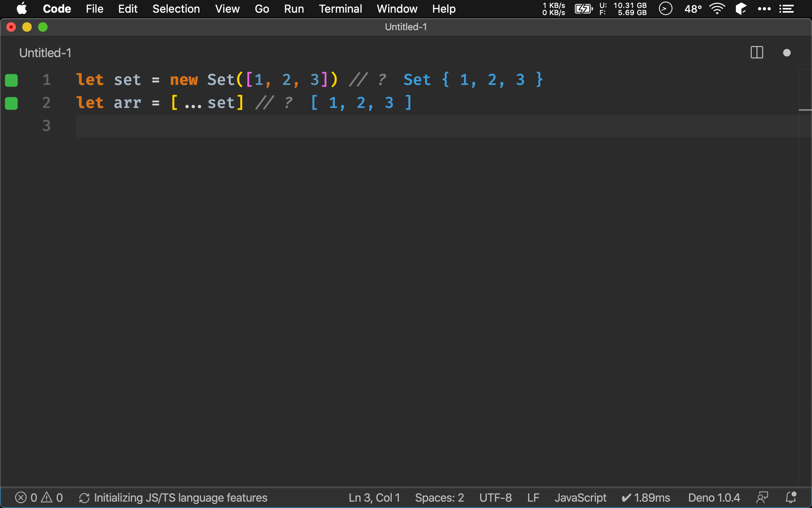Screen dimensions: 812x508
Task: Select the Untitled-1 editor tab
Action: pyautogui.click(x=45, y=53)
